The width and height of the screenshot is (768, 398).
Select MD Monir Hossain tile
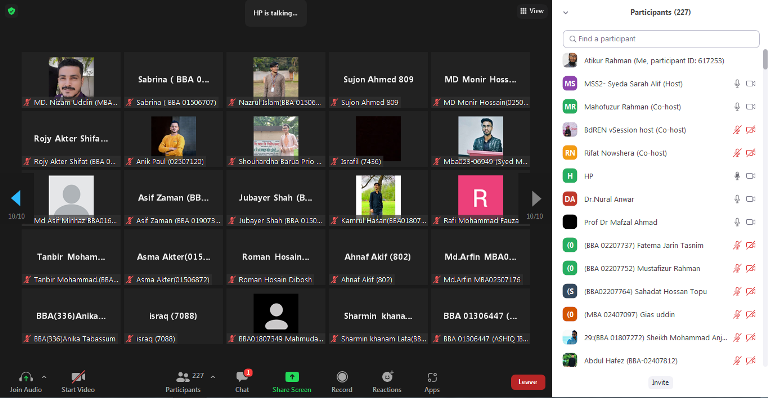coord(480,80)
